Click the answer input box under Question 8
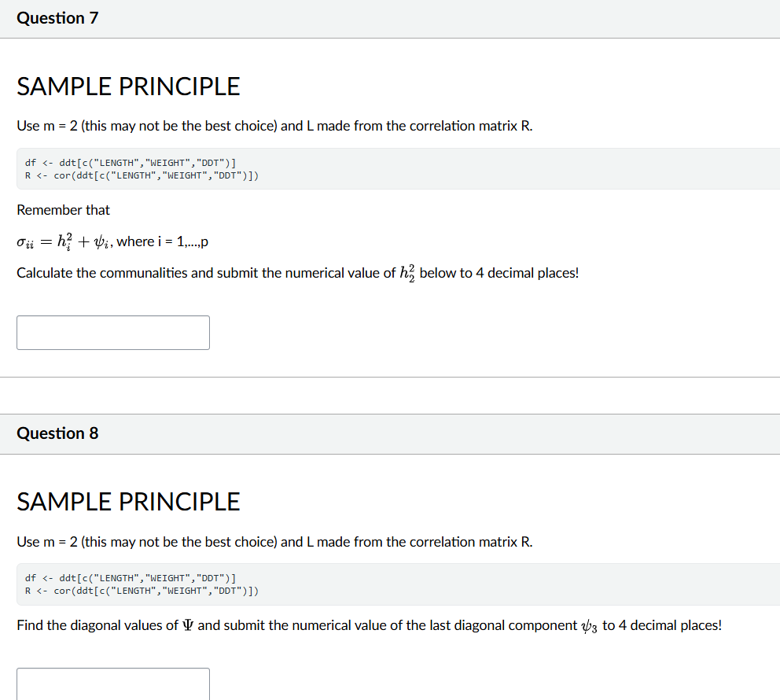Screen dimensions: 780x700 pos(112,683)
